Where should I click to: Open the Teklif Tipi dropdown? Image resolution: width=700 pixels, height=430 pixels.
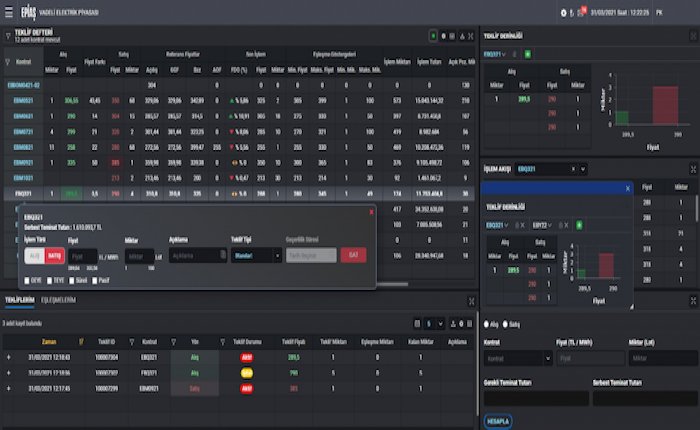[x=257, y=256]
